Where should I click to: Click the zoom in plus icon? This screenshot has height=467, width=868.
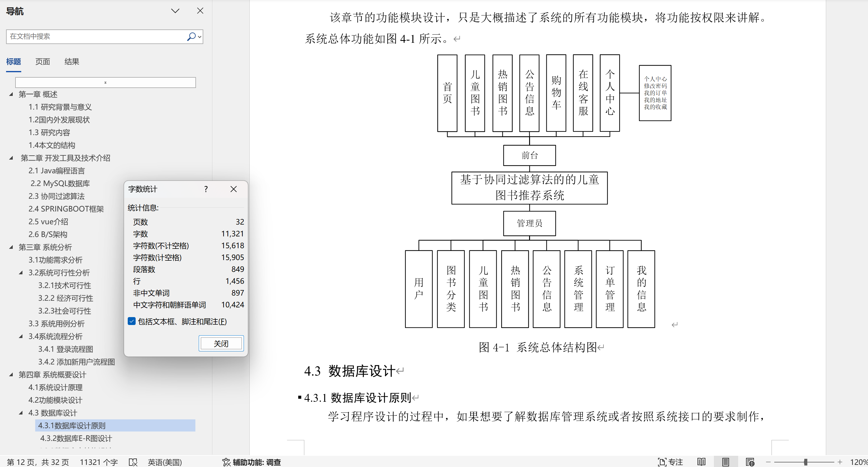click(x=840, y=462)
